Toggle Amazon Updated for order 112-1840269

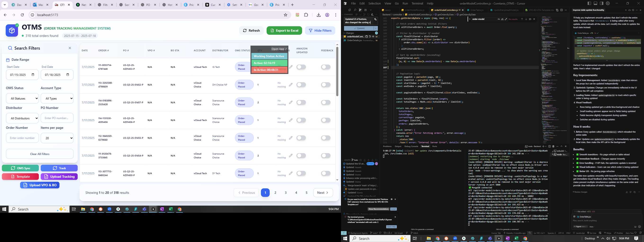click(x=301, y=138)
